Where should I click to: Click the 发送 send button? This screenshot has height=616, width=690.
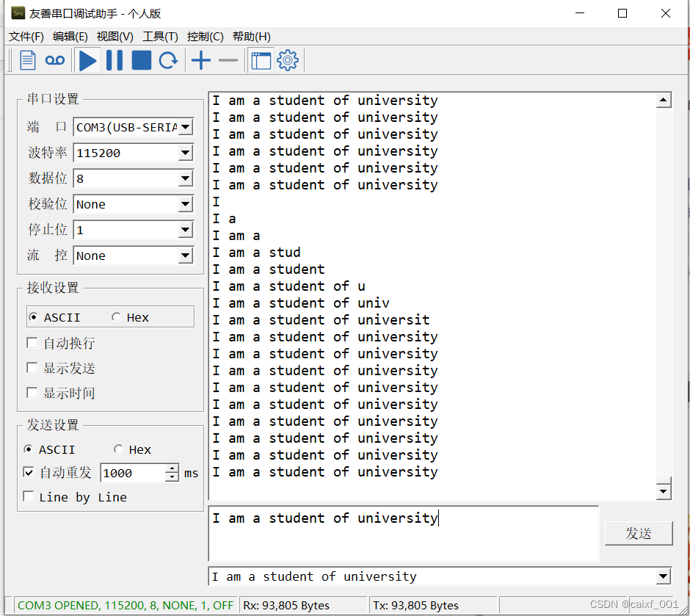pos(639,533)
